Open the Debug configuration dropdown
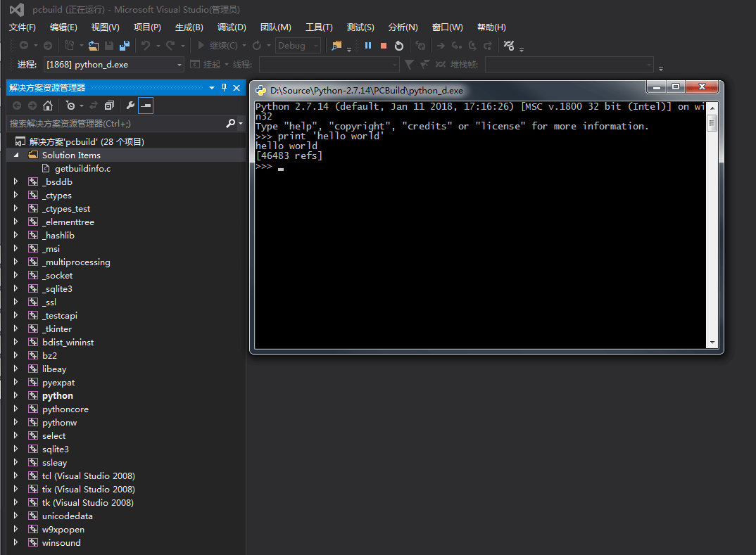This screenshot has width=756, height=555. click(x=316, y=45)
